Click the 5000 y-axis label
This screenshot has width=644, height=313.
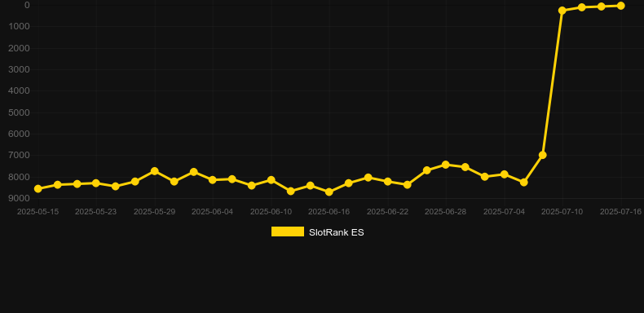pyautogui.click(x=19, y=112)
